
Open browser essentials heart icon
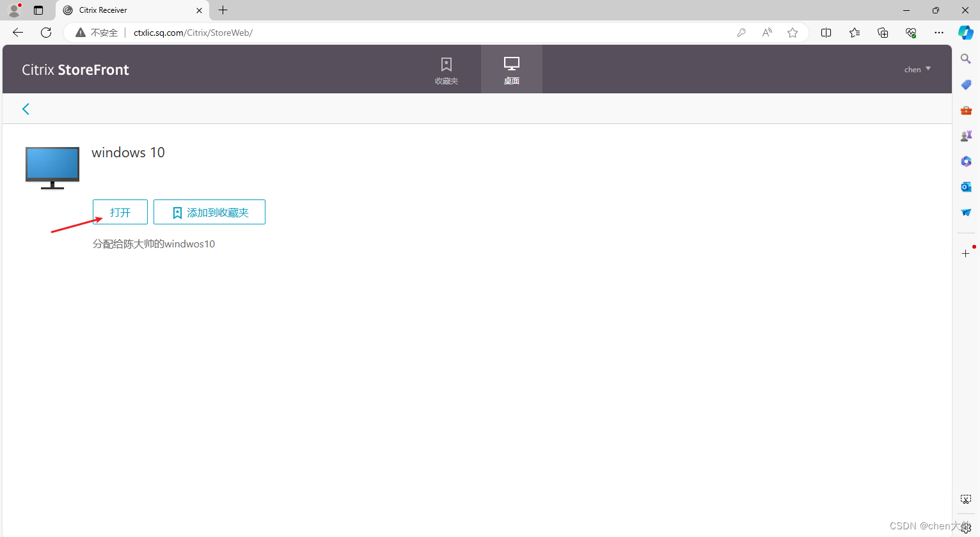click(911, 33)
